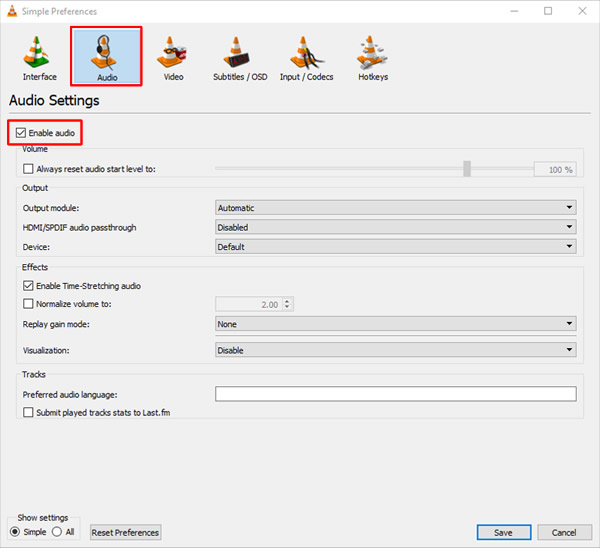This screenshot has width=600, height=548.
Task: Click the Show settings group label
Action: [43, 517]
